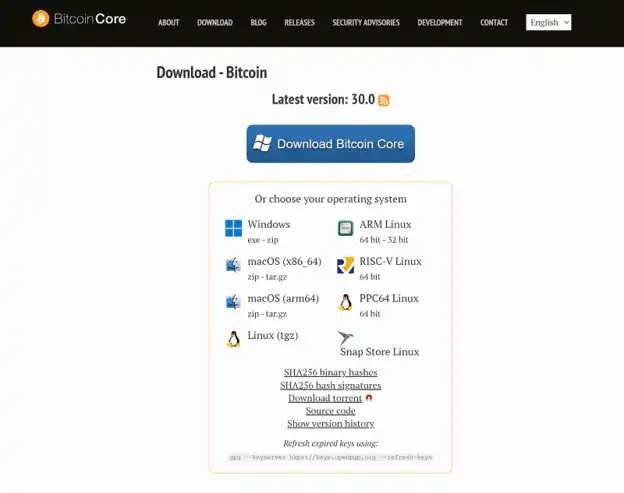This screenshot has width=624, height=493.
Task: Click the macOS (arm64) Finder icon
Action: coord(233,302)
